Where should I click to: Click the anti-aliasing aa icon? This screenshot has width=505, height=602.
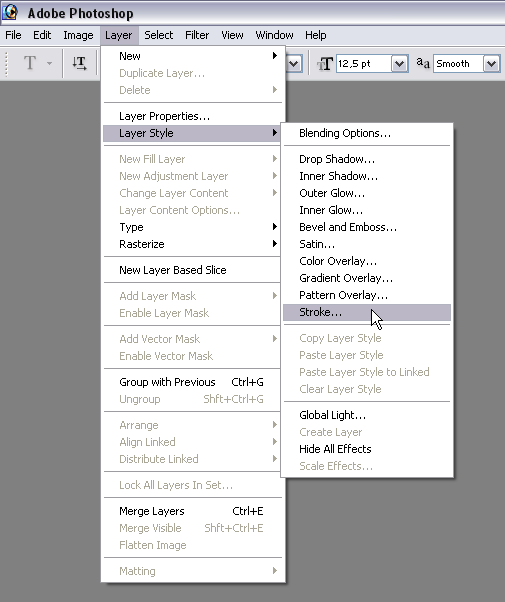(x=423, y=63)
